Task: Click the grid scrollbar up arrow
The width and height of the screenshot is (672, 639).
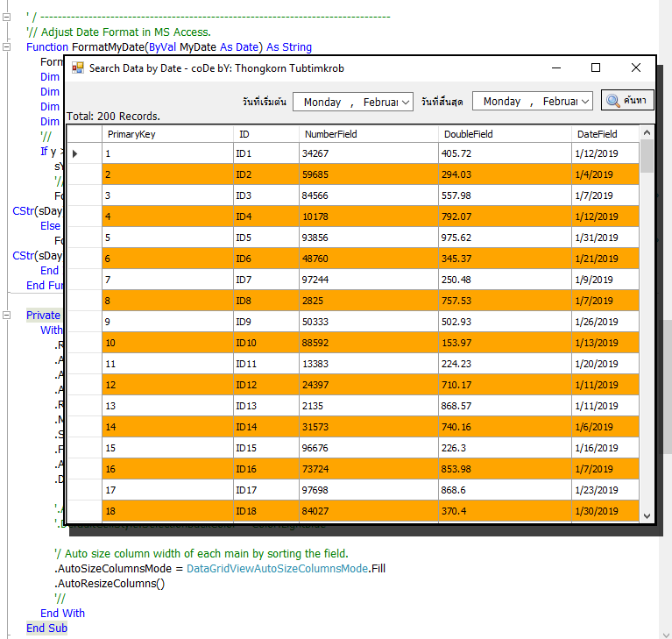Action: pos(647,132)
